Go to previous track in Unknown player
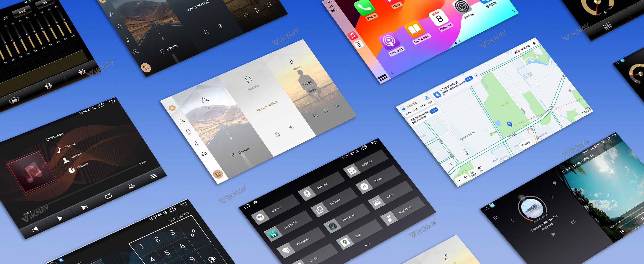The height and width of the screenshot is (264, 644). (x=35, y=229)
